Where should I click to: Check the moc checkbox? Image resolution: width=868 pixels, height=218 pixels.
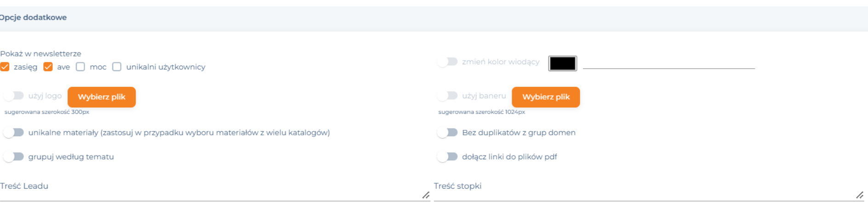coord(80,67)
